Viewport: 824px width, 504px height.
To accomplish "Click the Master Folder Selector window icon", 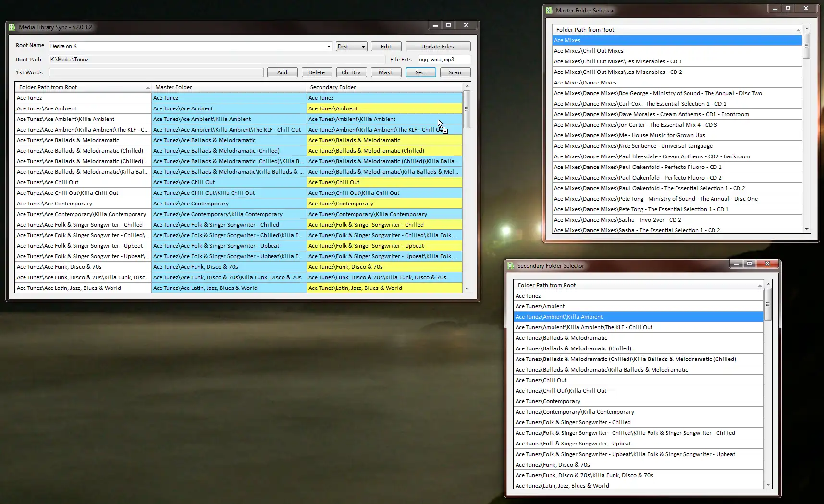I will tap(549, 10).
